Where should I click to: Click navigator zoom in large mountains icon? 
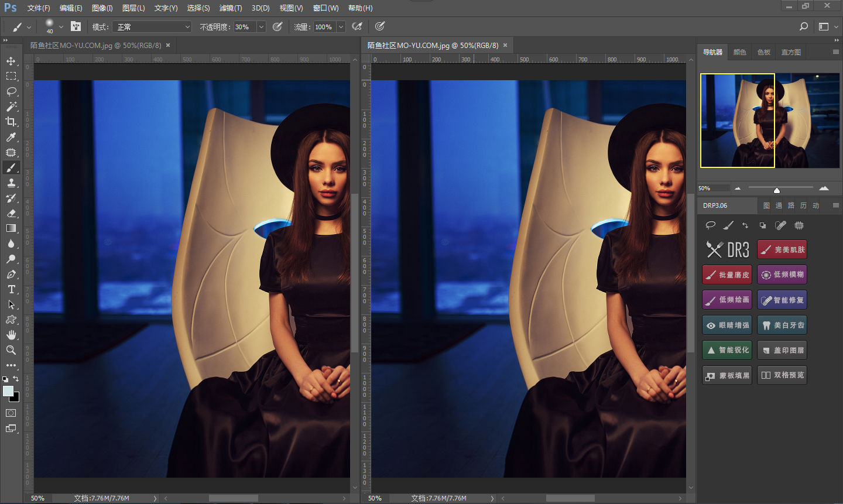pos(824,188)
